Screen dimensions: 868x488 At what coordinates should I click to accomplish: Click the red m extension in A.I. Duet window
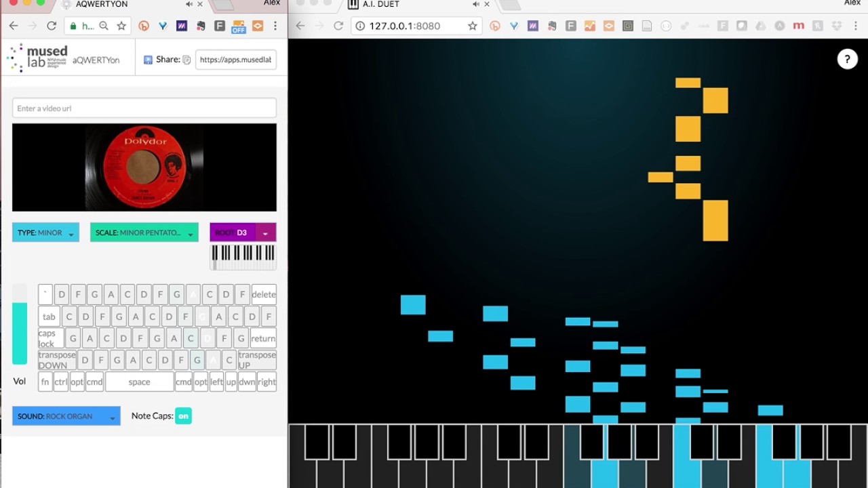click(798, 26)
